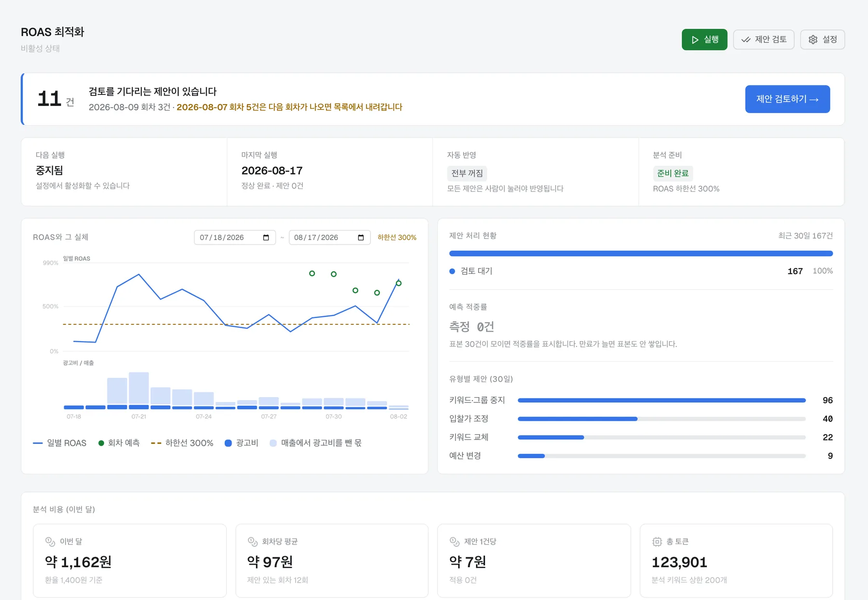868x600 pixels.
Task: Click the 검토 대기 progress bar
Action: point(641,253)
